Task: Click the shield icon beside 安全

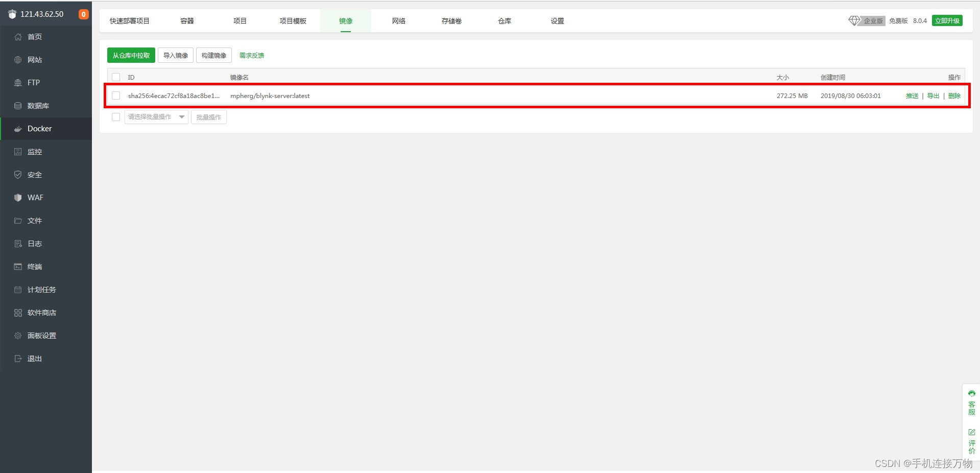Action: click(18, 175)
